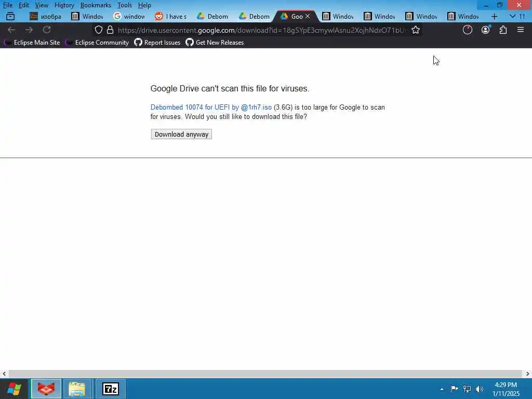Go back with the back arrow
532x399 pixels.
[11, 30]
